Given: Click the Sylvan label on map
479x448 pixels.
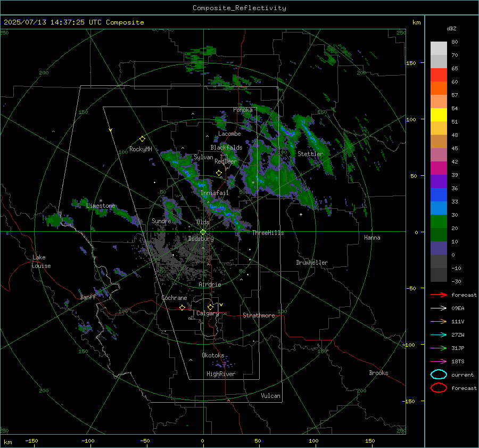Looking at the screenshot, I should click(x=203, y=157).
